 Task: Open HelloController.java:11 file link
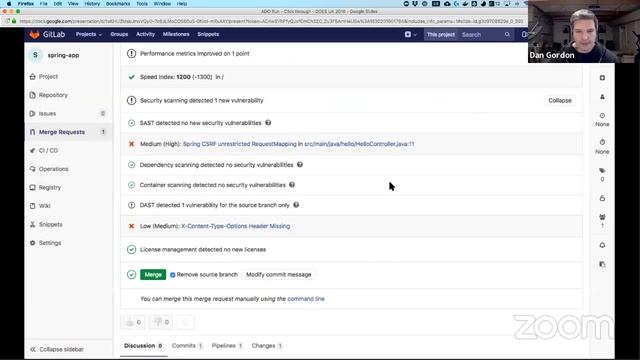359,144
